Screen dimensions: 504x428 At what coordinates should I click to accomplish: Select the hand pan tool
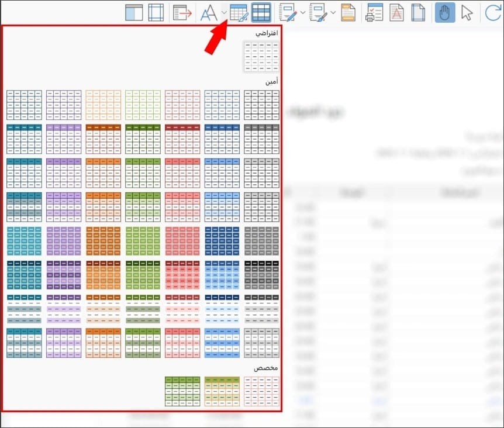point(445,13)
